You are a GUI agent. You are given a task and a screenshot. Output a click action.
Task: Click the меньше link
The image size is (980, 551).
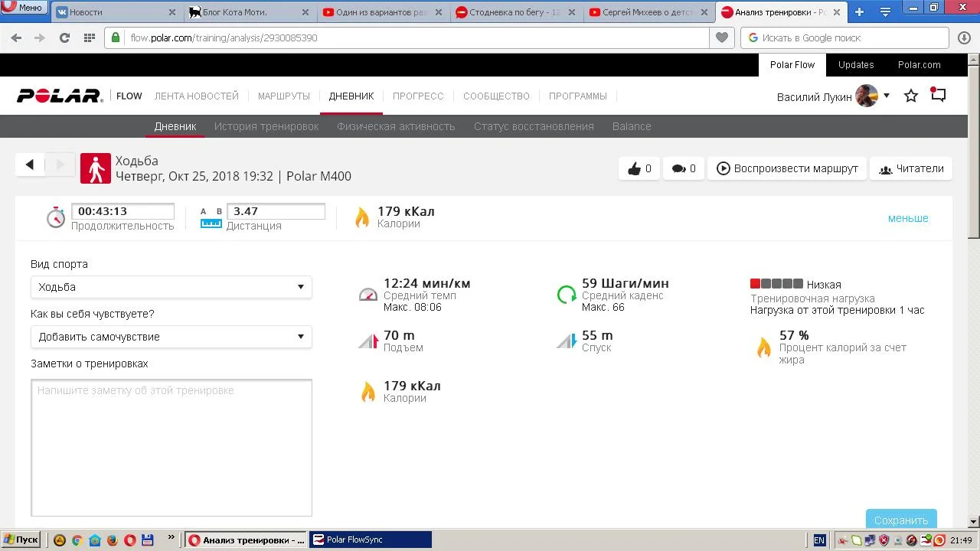[x=907, y=218]
